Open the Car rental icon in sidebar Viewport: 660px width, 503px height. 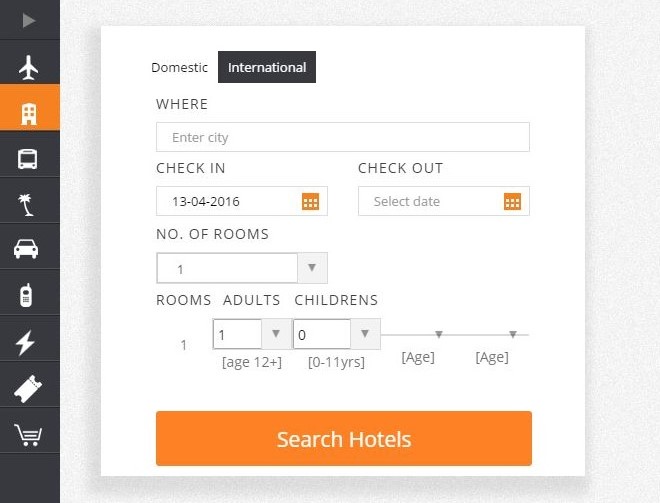point(26,248)
